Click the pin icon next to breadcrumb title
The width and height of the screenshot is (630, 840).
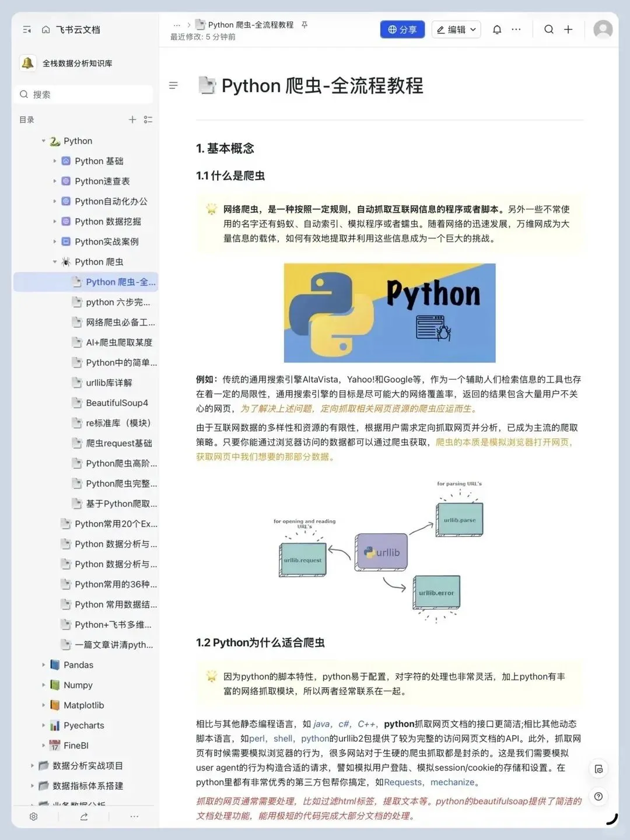[304, 25]
